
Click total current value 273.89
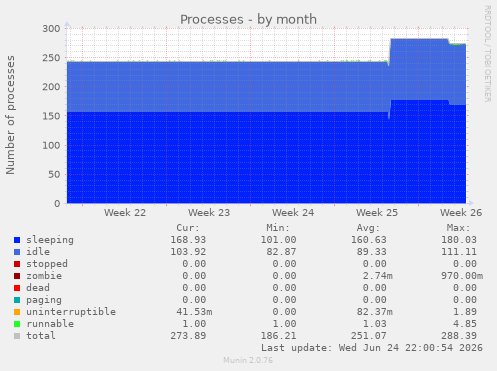188,336
